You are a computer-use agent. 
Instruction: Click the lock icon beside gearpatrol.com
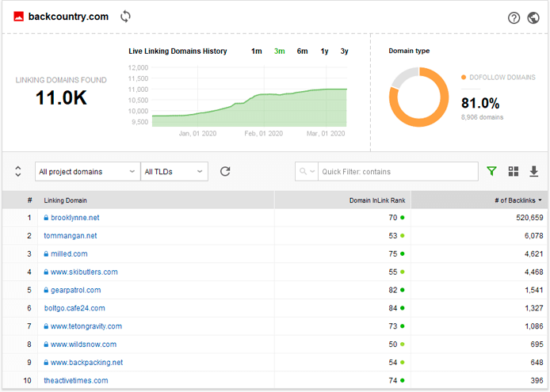point(46,291)
